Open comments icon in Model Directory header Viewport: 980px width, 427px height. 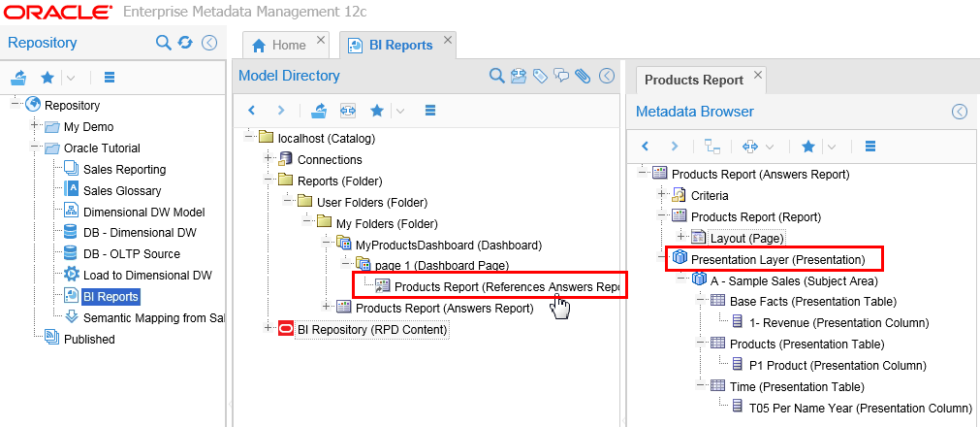click(x=561, y=76)
